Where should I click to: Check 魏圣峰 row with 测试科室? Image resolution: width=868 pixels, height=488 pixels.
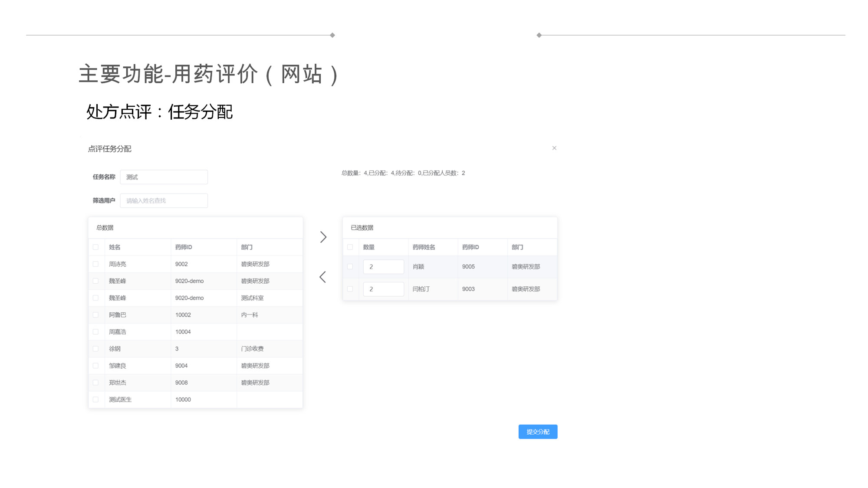pos(95,298)
